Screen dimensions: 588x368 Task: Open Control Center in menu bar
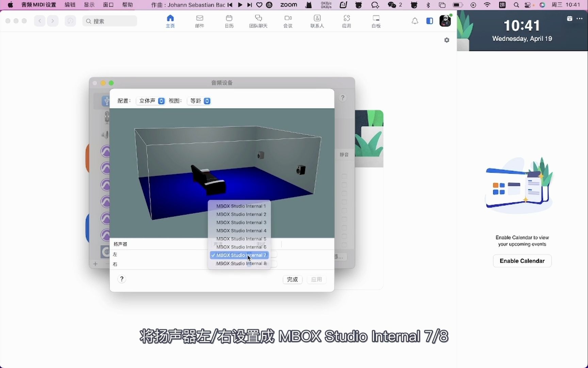[528, 5]
